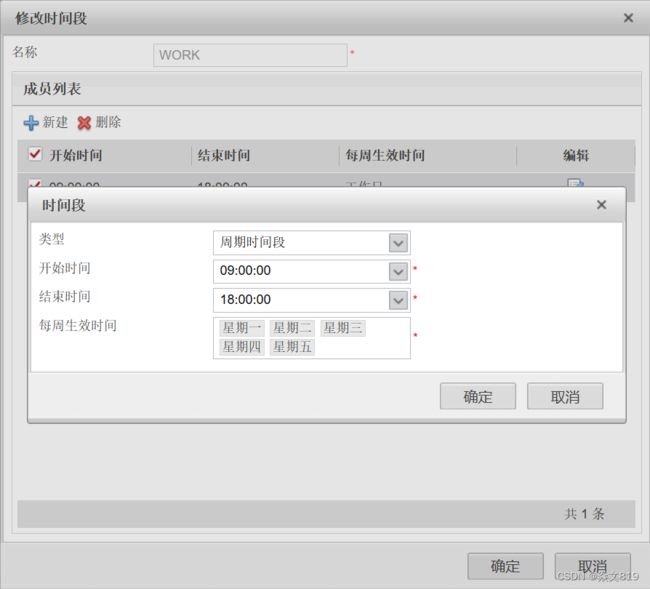The width and height of the screenshot is (650, 589).
Task: Click the bottom 确定 button of 修改时间段
Action: (x=505, y=566)
